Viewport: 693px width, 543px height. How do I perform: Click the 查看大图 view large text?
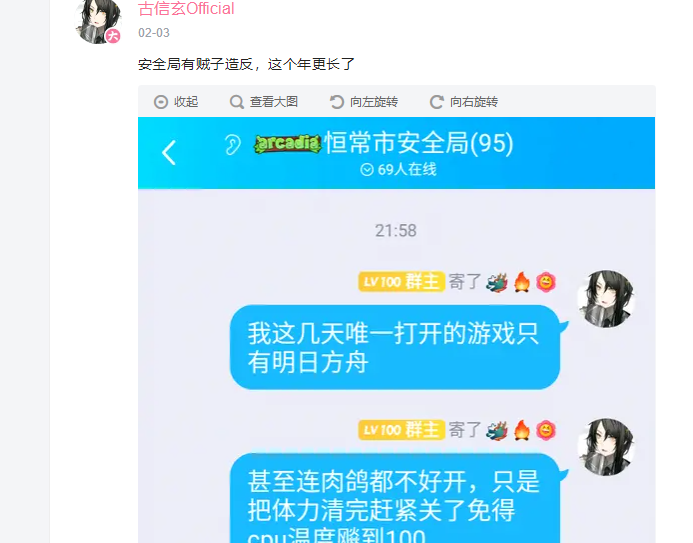(x=274, y=102)
